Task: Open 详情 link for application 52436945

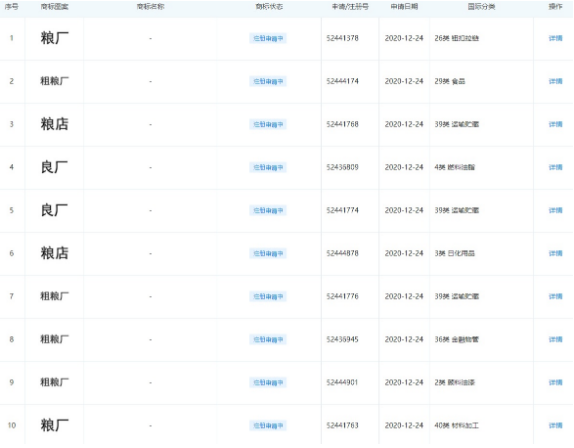Action: coord(555,339)
